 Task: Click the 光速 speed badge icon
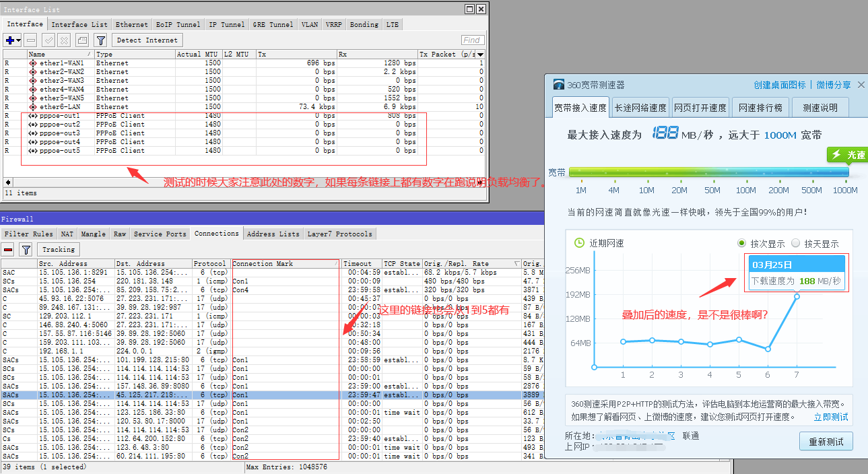tap(846, 155)
